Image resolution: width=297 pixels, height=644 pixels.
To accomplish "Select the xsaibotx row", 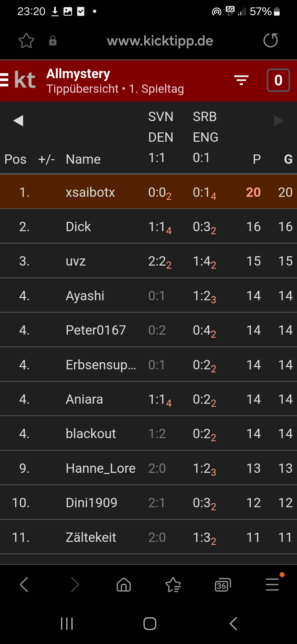I will point(148,192).
